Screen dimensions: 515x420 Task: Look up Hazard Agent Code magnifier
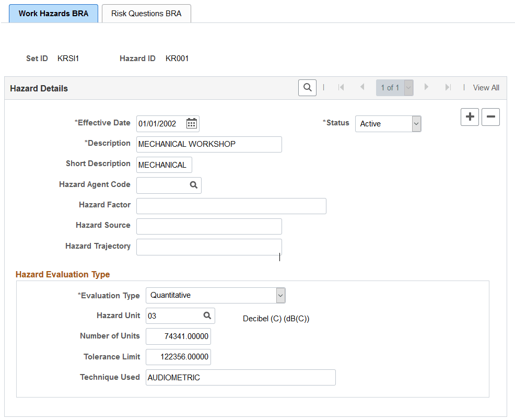(x=194, y=185)
